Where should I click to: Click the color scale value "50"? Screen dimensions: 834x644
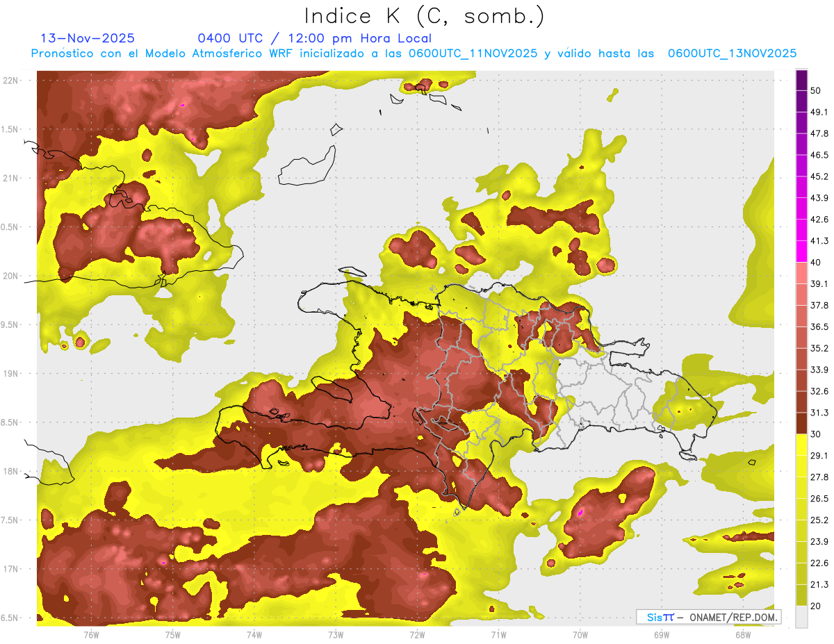(817, 90)
